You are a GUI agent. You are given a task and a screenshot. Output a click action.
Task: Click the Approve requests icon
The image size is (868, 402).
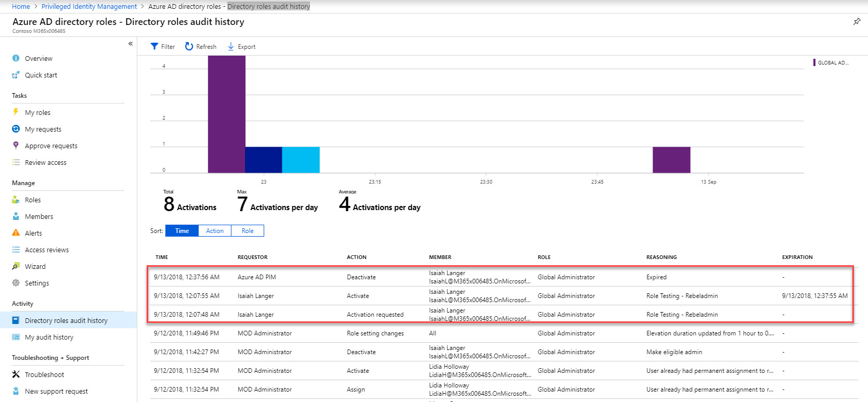[x=16, y=146]
